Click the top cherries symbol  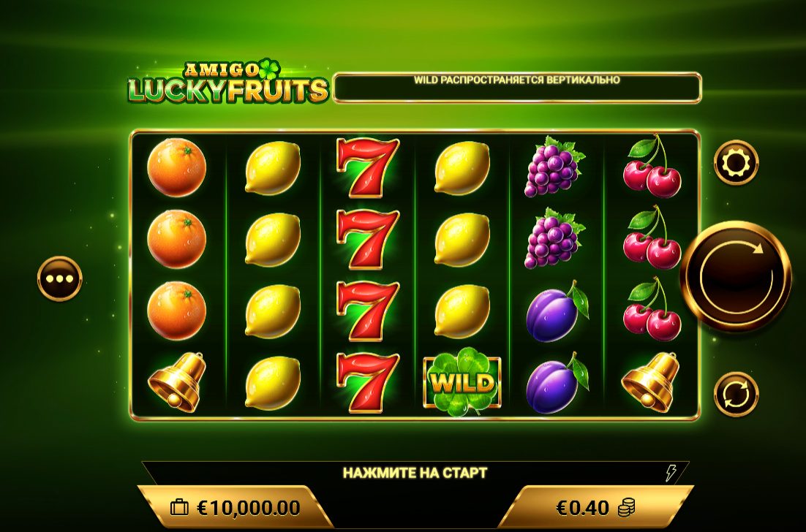(652, 167)
